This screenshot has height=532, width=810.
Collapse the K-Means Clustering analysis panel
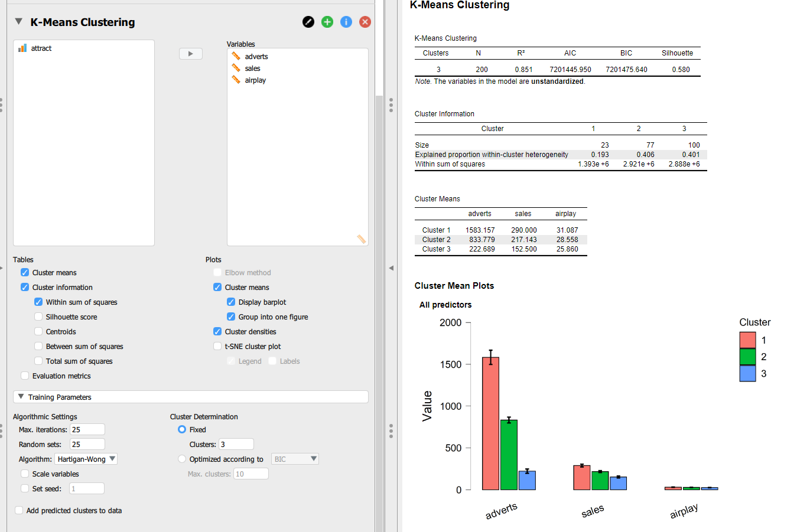coord(18,21)
